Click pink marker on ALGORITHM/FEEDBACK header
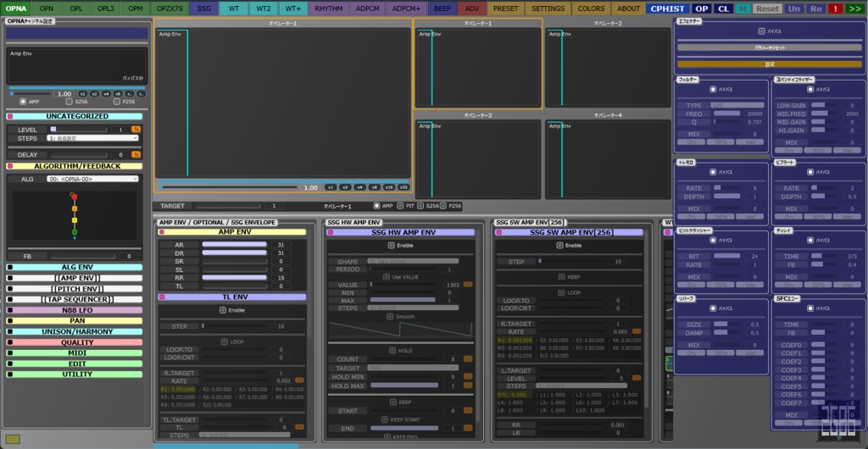 point(10,166)
